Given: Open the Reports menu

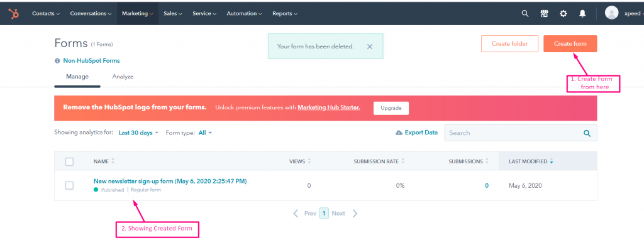Looking at the screenshot, I should point(285,14).
